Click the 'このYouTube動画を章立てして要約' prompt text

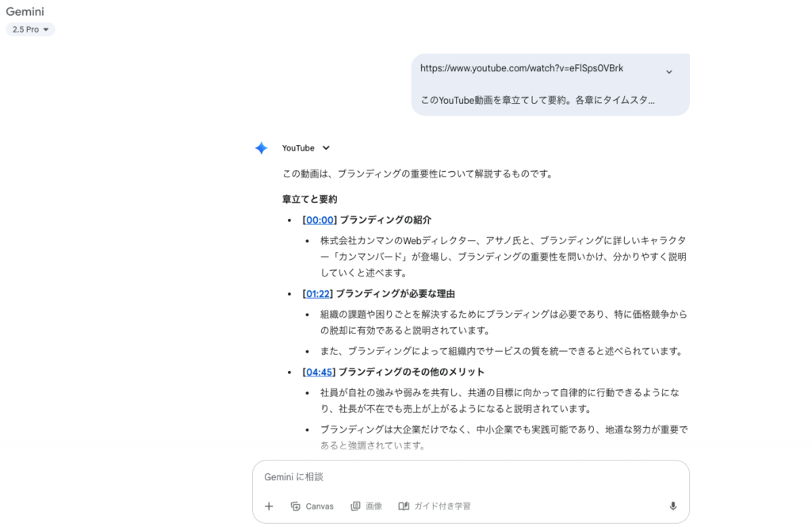(x=538, y=101)
